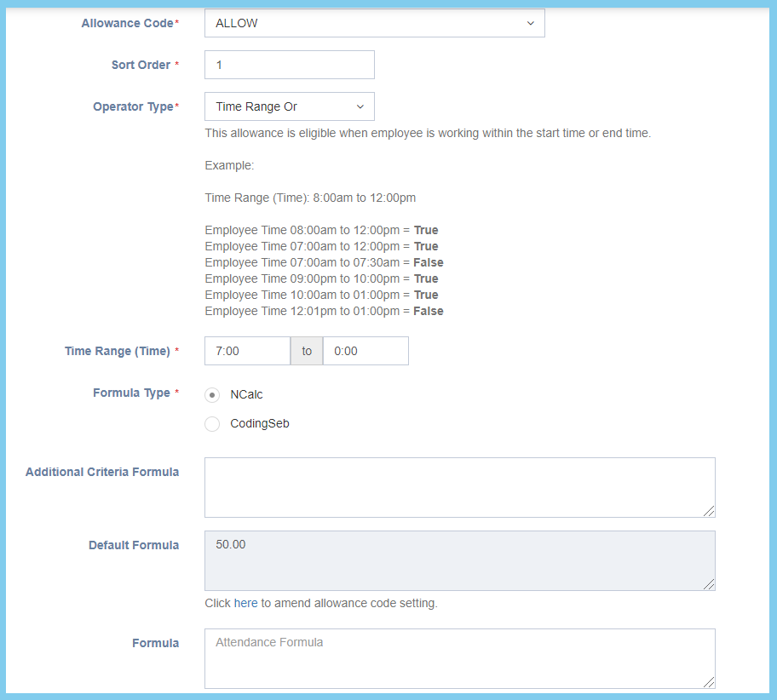Focus the Sort Order input field
Image resolution: width=777 pixels, height=700 pixels.
click(289, 65)
